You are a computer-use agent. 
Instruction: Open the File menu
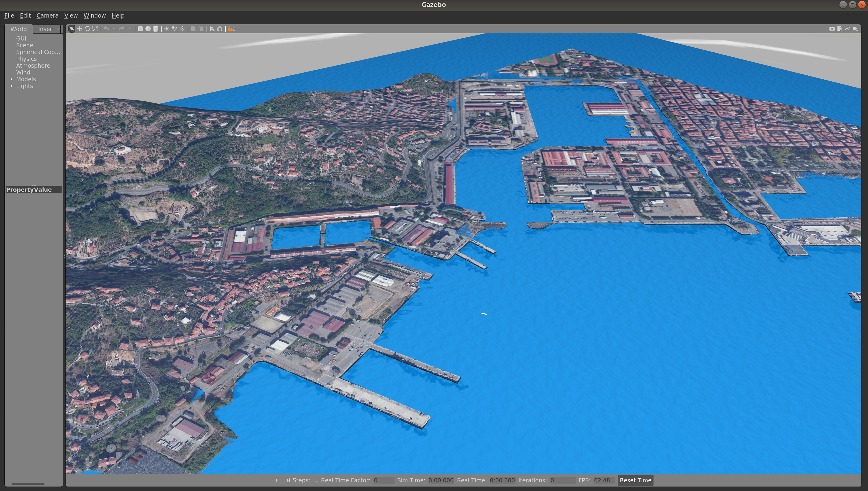tap(9, 15)
